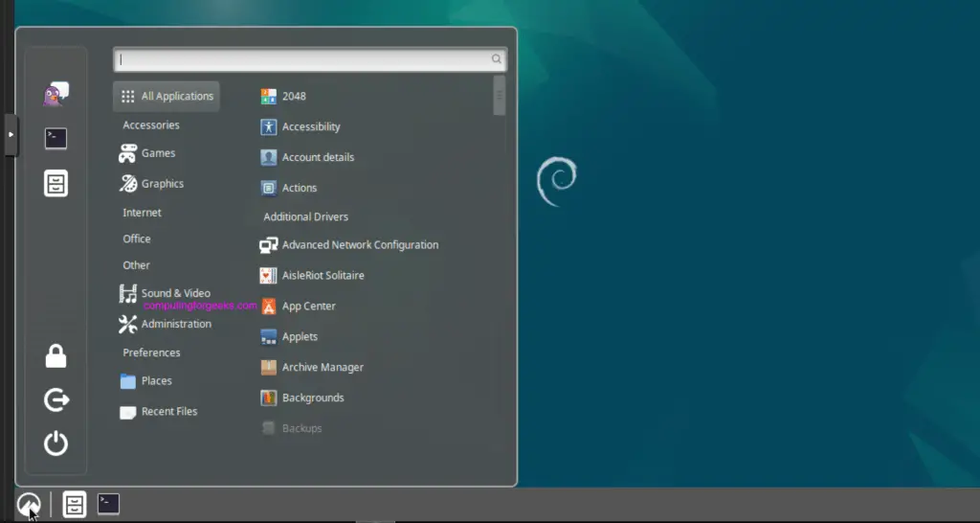The height and width of the screenshot is (523, 980).
Task: Select the Internet category
Action: point(142,213)
